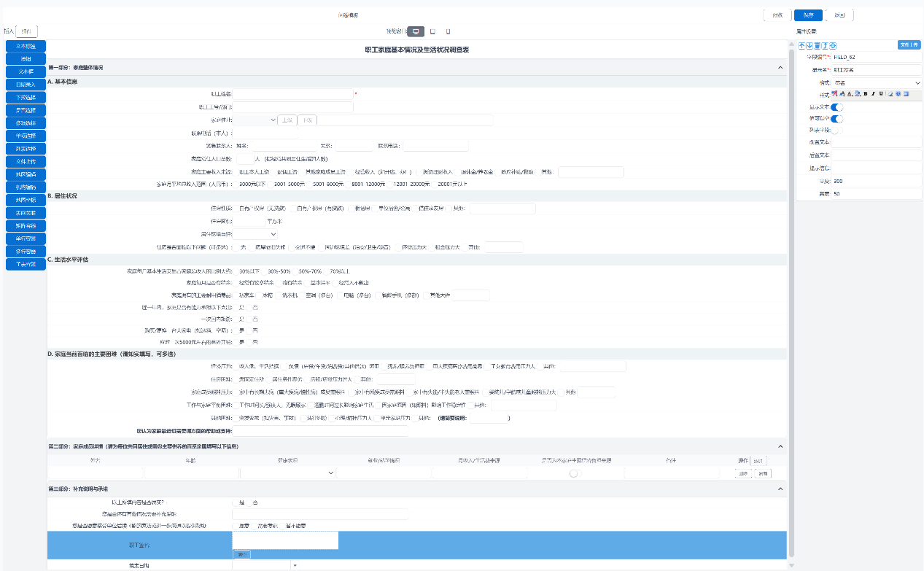Switch preview to phone view icon
This screenshot has width=924, height=571.
[448, 31]
